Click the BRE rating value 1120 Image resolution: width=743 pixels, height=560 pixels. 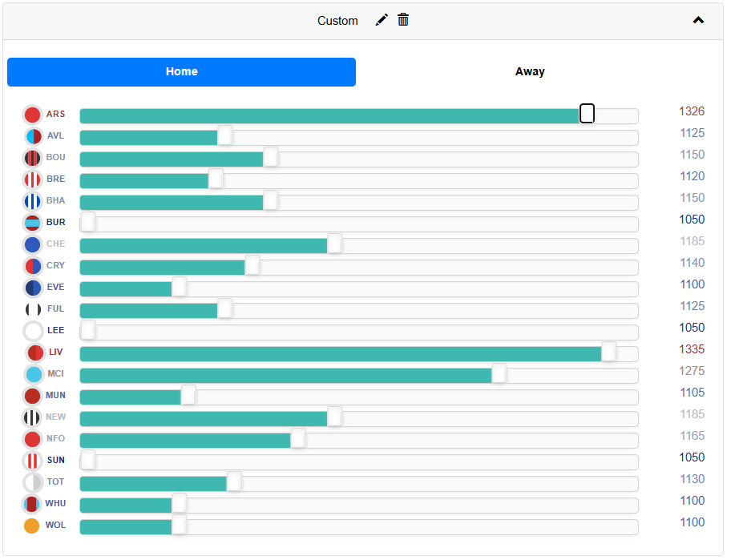[693, 176]
